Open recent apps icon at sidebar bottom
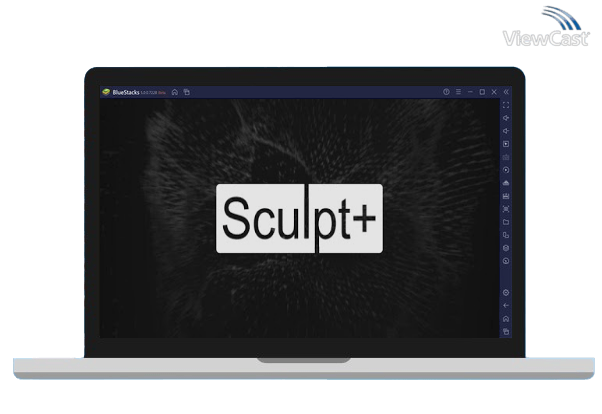 click(x=506, y=331)
